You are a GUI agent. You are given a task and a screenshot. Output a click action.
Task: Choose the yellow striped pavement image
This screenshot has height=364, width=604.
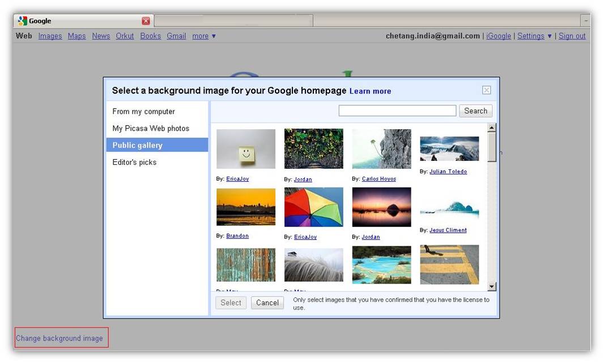click(449, 265)
